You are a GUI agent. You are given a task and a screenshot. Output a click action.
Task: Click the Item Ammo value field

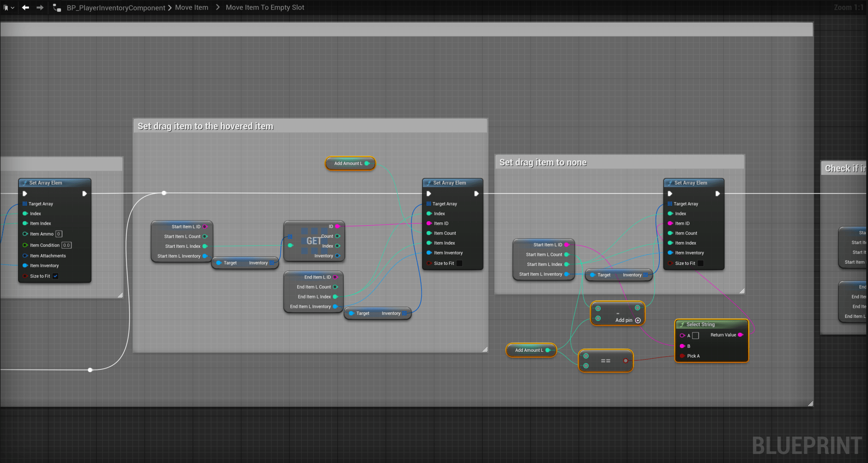pyautogui.click(x=59, y=234)
